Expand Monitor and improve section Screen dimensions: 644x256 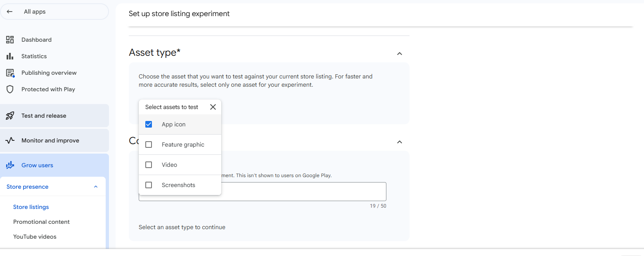coord(54,140)
